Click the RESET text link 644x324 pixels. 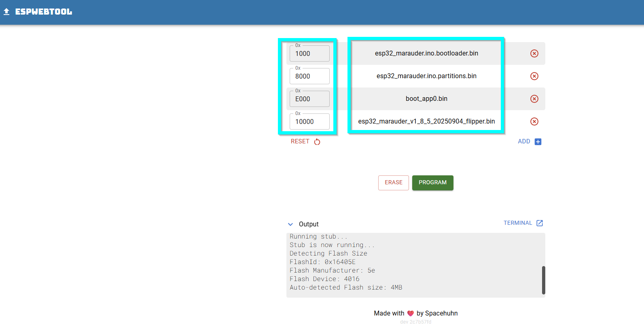point(300,141)
